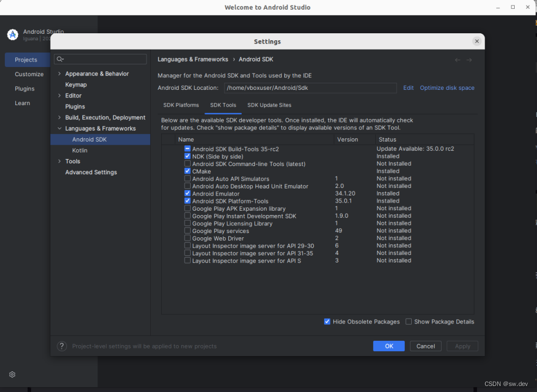Close the Settings dialog with X
Image resolution: width=537 pixels, height=392 pixels.
(x=477, y=41)
